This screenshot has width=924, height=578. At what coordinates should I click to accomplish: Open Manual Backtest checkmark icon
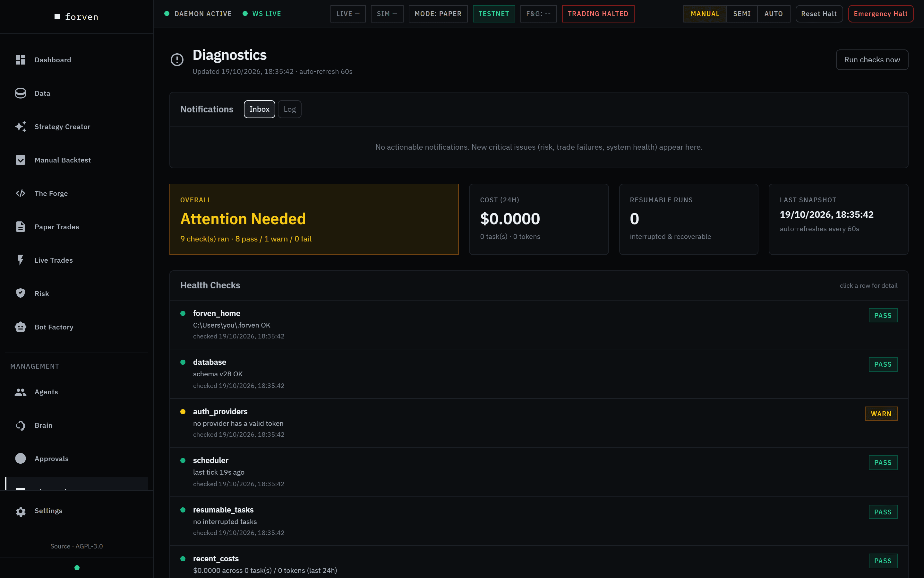pyautogui.click(x=21, y=160)
